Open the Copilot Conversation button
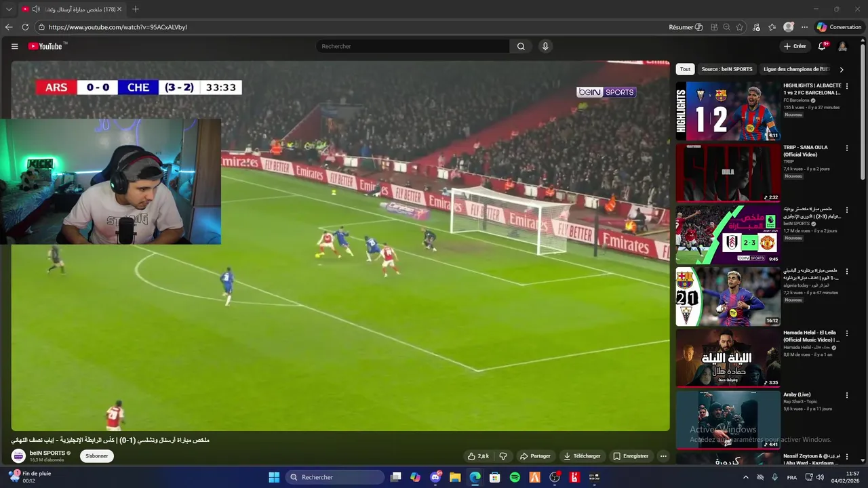The width and height of the screenshot is (868, 488). pyautogui.click(x=839, y=27)
